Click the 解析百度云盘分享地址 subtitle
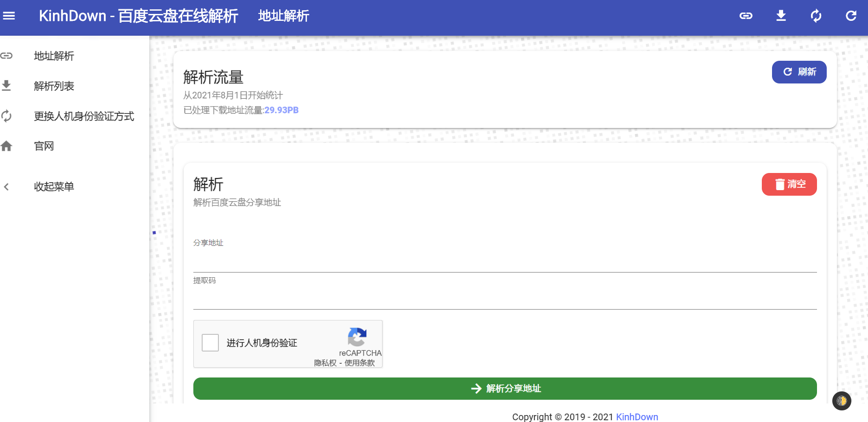The image size is (868, 422). (237, 202)
